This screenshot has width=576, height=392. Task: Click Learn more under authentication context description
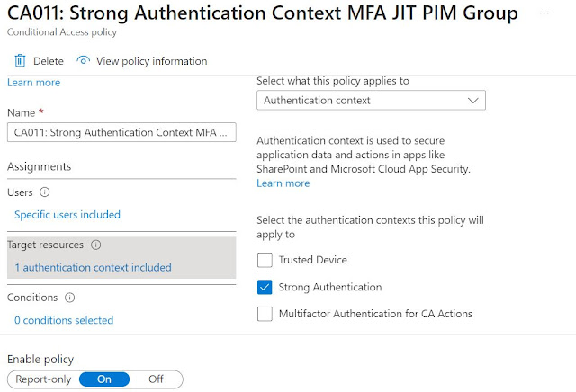tap(283, 183)
